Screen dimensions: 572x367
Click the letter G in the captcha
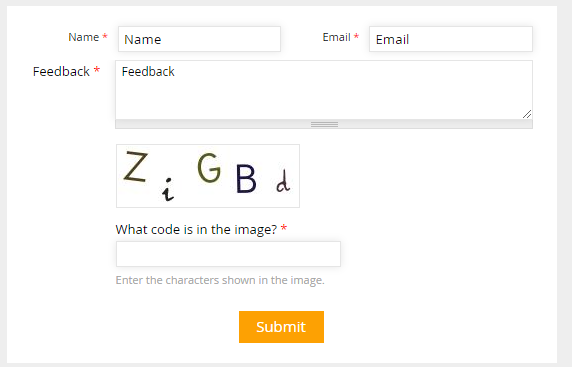tap(209, 168)
